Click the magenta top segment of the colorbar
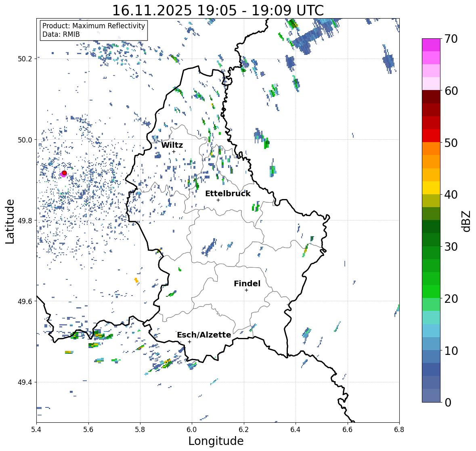476x451 pixels. point(431,45)
